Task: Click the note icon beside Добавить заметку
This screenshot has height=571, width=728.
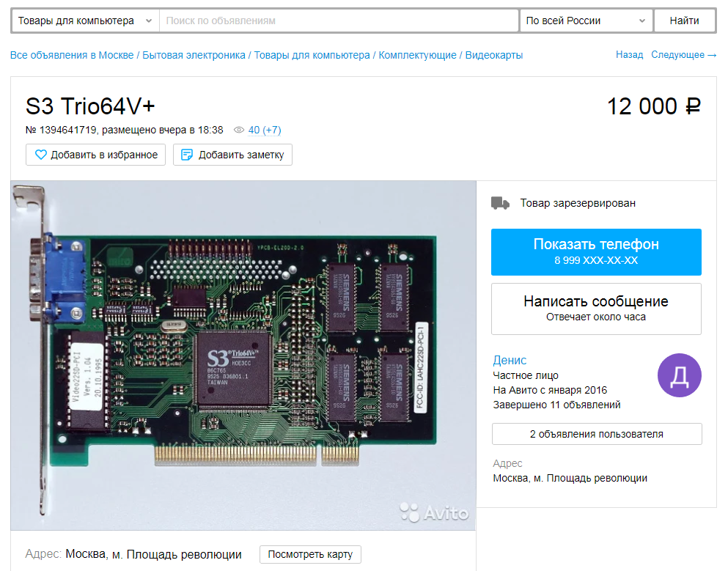Action: (x=187, y=155)
